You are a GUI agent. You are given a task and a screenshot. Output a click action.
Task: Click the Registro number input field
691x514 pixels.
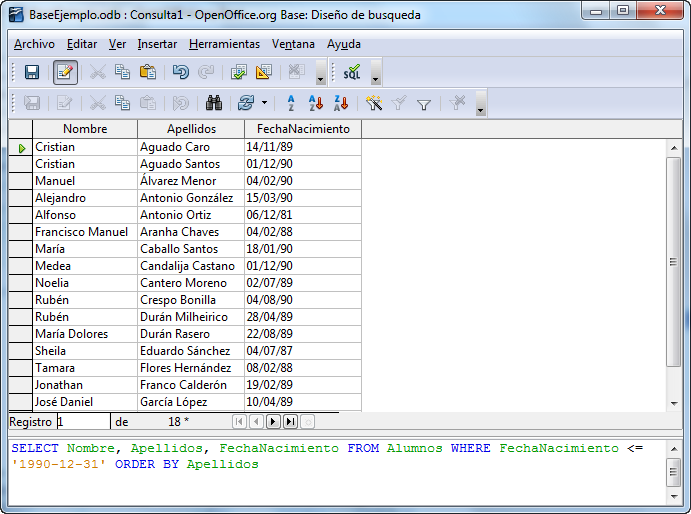[83, 422]
